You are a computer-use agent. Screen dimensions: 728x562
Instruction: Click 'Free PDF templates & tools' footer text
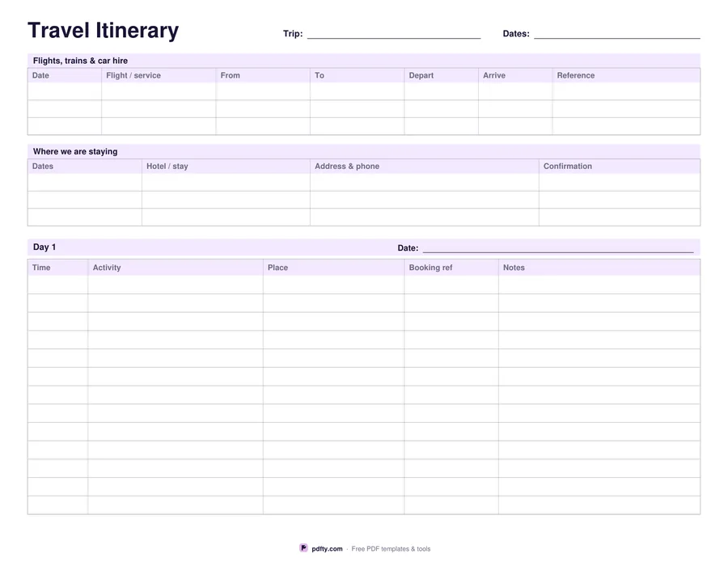[x=391, y=548]
